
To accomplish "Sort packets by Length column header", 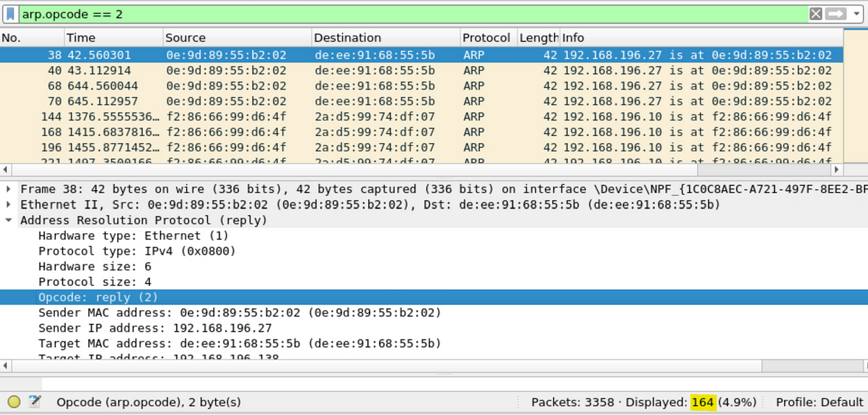I will click(538, 37).
